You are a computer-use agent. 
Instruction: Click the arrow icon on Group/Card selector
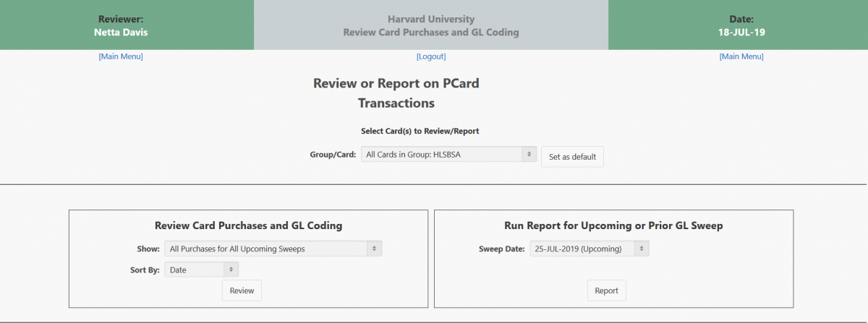529,155
